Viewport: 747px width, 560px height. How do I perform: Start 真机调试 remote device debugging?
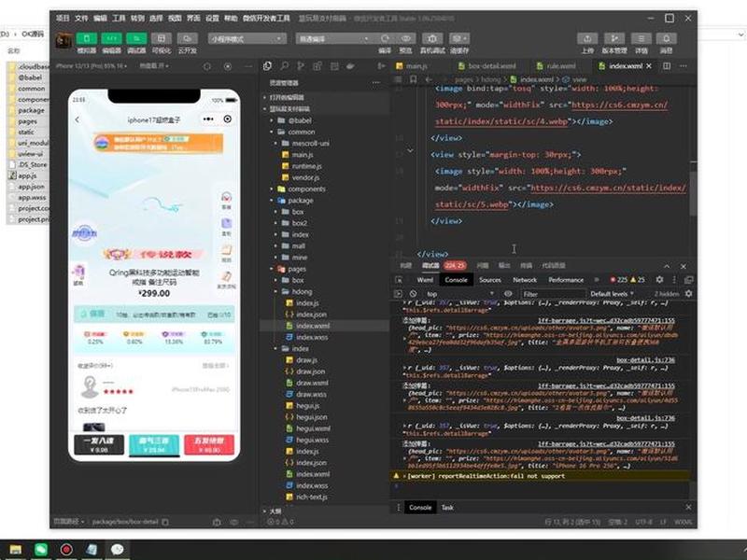coord(432,38)
